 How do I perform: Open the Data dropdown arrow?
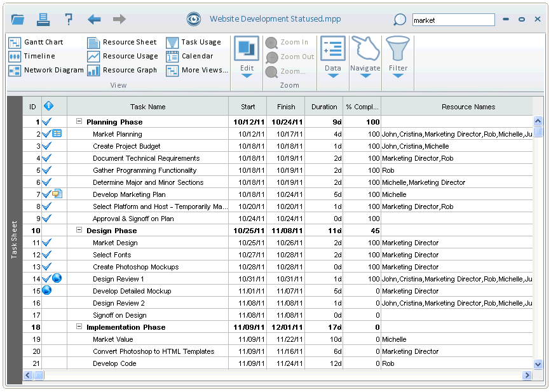[332, 75]
